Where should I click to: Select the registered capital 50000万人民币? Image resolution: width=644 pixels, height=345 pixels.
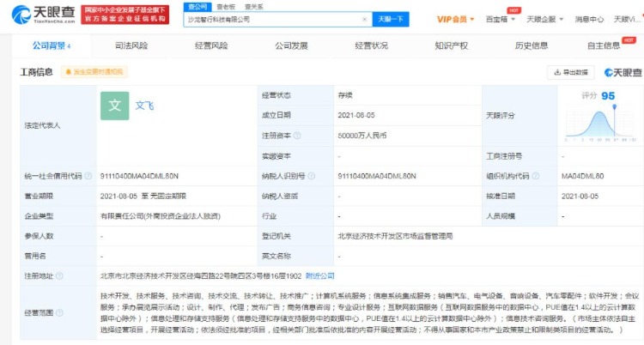[x=361, y=136]
